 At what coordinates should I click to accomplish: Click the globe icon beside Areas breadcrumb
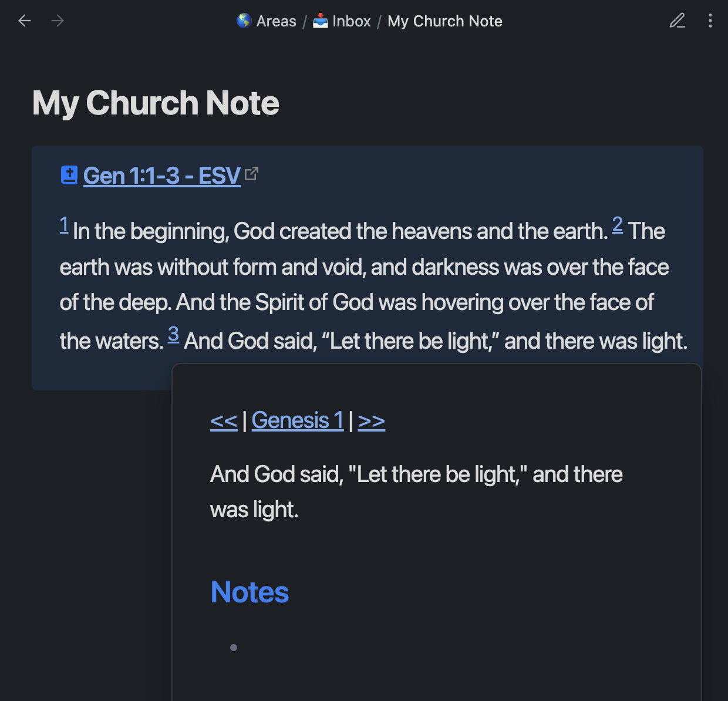pyautogui.click(x=244, y=21)
